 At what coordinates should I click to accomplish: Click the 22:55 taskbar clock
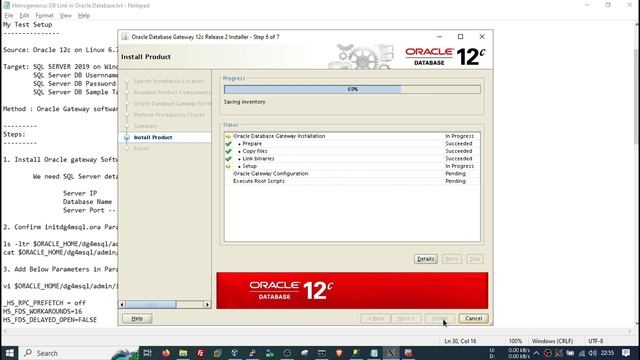(x=607, y=353)
